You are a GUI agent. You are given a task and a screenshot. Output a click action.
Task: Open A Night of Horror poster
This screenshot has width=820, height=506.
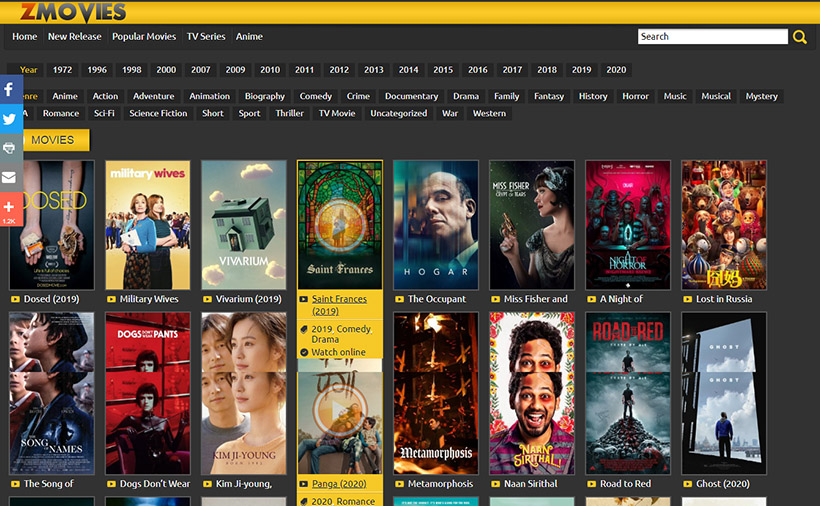click(x=628, y=225)
